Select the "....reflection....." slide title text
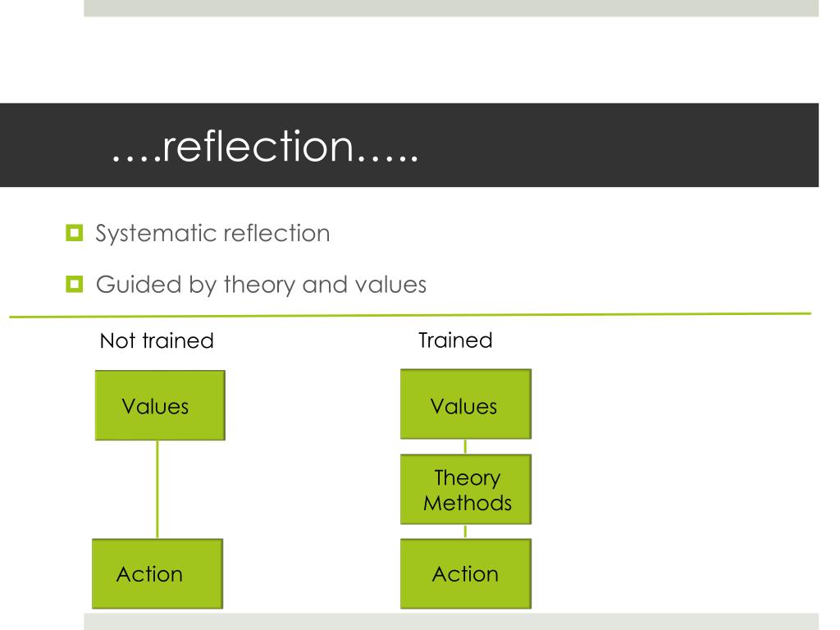 [265, 146]
